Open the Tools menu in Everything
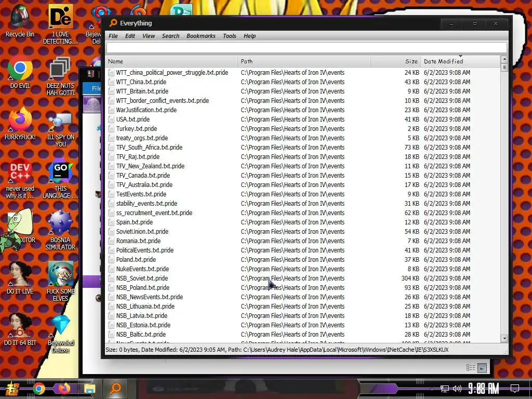 click(x=229, y=36)
